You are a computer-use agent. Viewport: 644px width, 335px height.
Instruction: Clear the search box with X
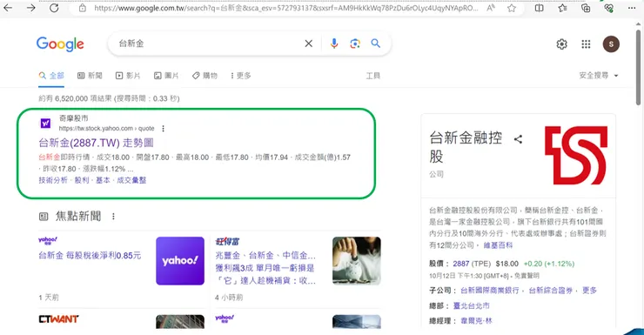pos(308,44)
